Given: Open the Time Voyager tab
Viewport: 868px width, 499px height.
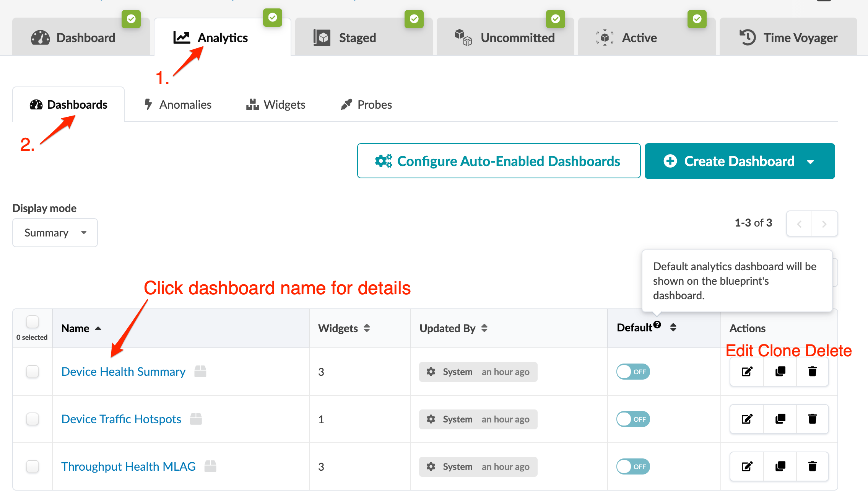Looking at the screenshot, I should click(x=788, y=38).
